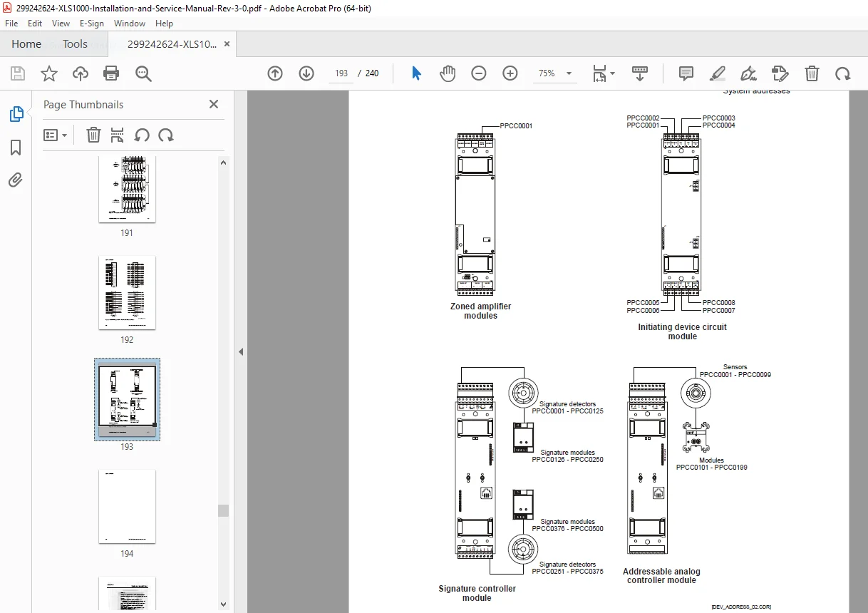Open the Help menu
The width and height of the screenshot is (868, 613).
tap(164, 23)
